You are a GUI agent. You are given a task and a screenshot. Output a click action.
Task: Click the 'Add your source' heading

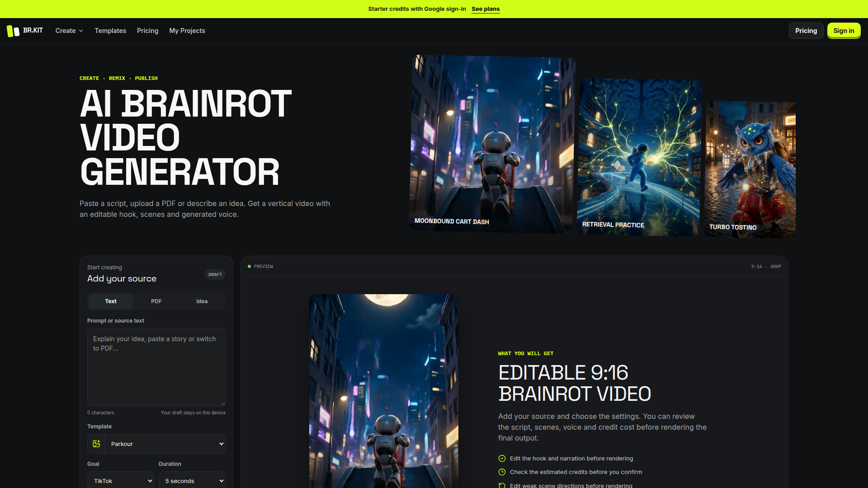pyautogui.click(x=122, y=279)
